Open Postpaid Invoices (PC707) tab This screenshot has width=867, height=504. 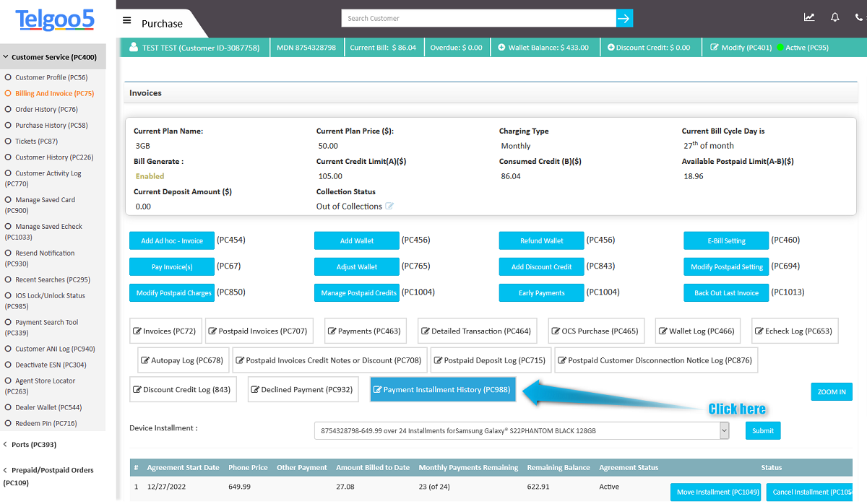point(258,331)
